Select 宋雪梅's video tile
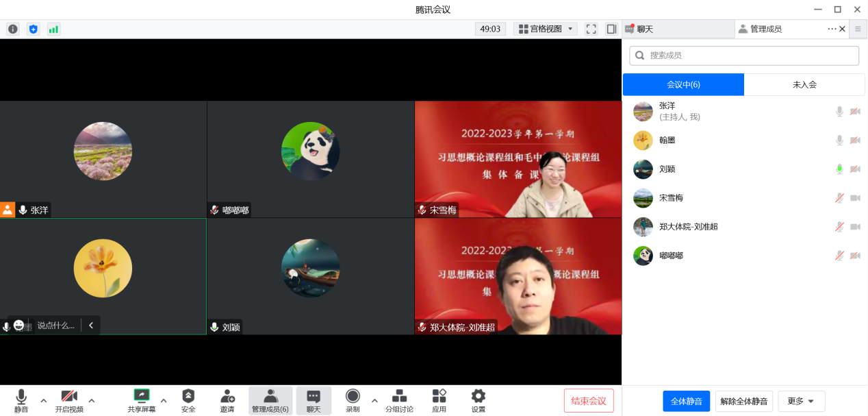This screenshot has height=416, width=868. pyautogui.click(x=518, y=160)
